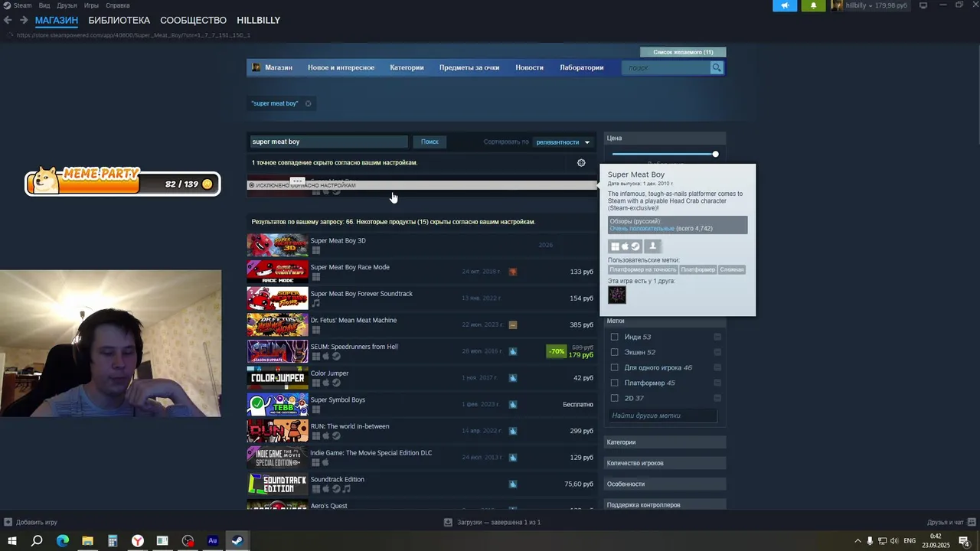980x551 pixels.
Task: Open Список желаемого (11) wishlist
Action: 683,52
